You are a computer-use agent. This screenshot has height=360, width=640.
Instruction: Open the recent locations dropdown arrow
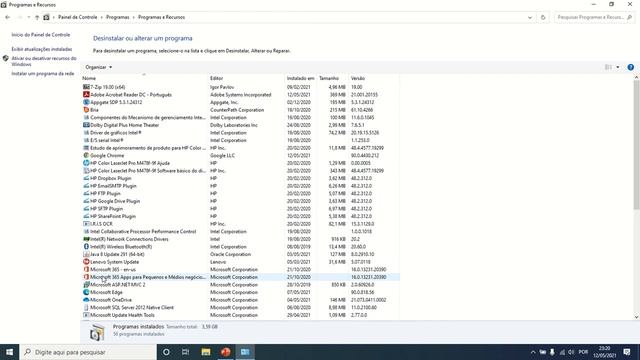[29, 17]
